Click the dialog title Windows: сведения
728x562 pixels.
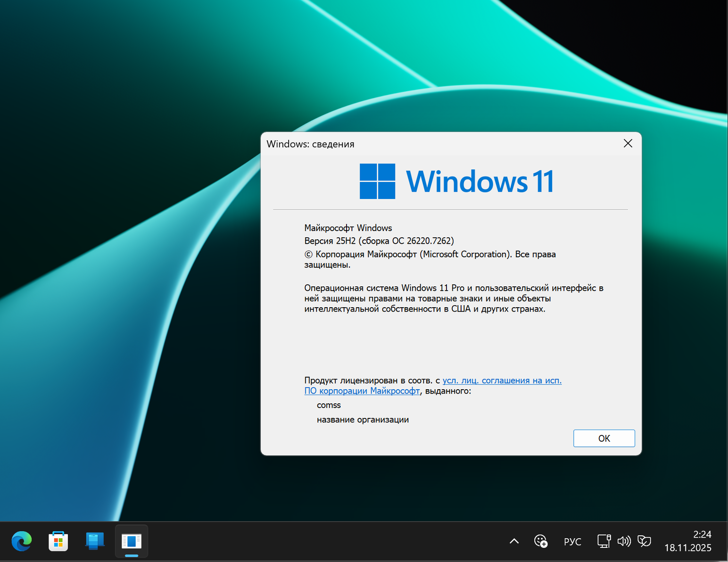(311, 144)
